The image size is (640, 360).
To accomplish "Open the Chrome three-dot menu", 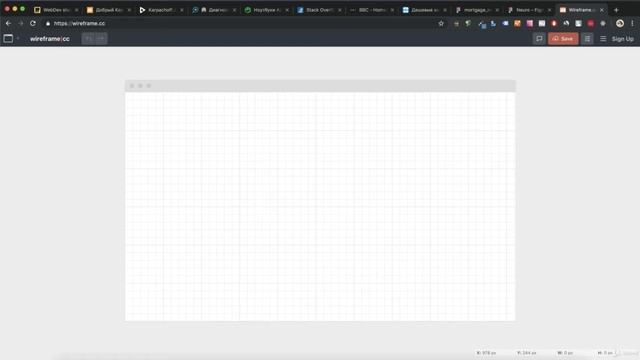I will 632,24.
